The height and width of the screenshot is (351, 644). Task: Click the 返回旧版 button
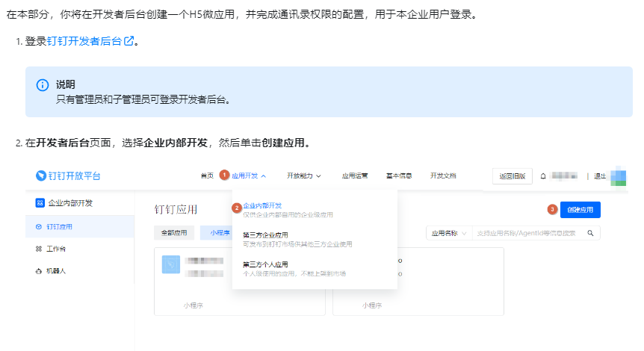513,176
